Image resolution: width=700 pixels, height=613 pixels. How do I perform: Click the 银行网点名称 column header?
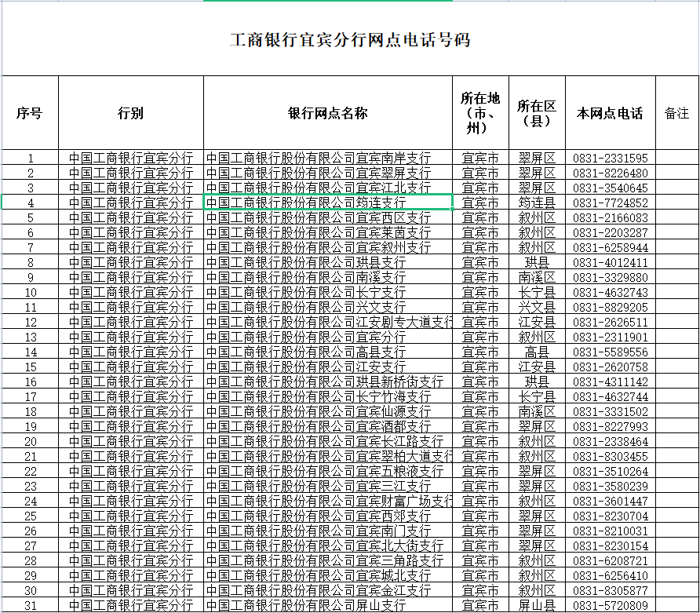(x=328, y=112)
